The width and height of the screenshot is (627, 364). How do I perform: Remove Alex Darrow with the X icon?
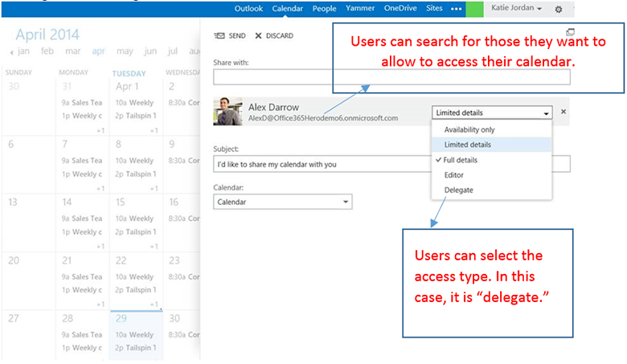pos(563,112)
